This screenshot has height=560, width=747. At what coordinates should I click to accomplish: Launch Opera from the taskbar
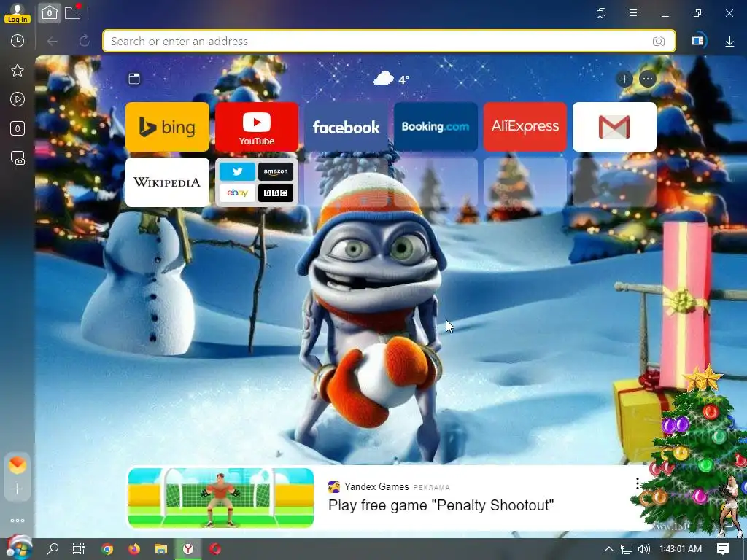(x=215, y=549)
